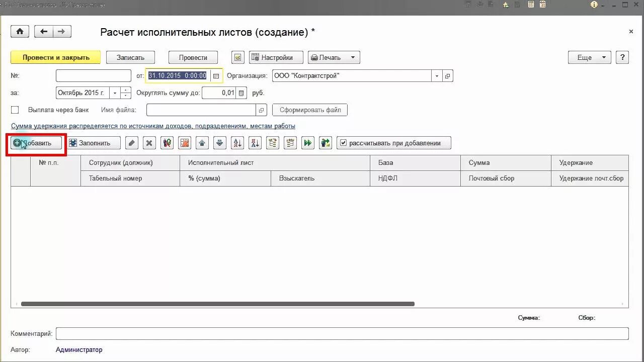The image size is (644, 362).
Task: Open link about Сумма удержания распределяется
Action: pos(153,126)
